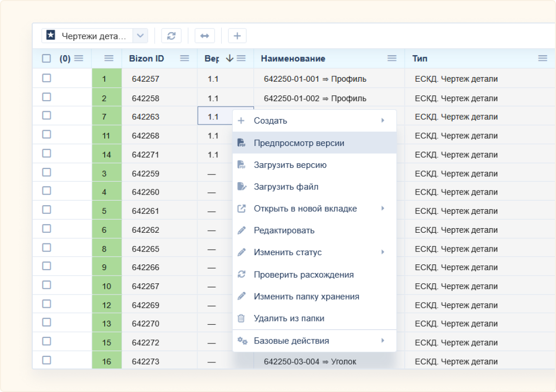Toggle the select-all checkbox in the header
Image resolution: width=556 pixels, height=392 pixels.
[x=47, y=59]
